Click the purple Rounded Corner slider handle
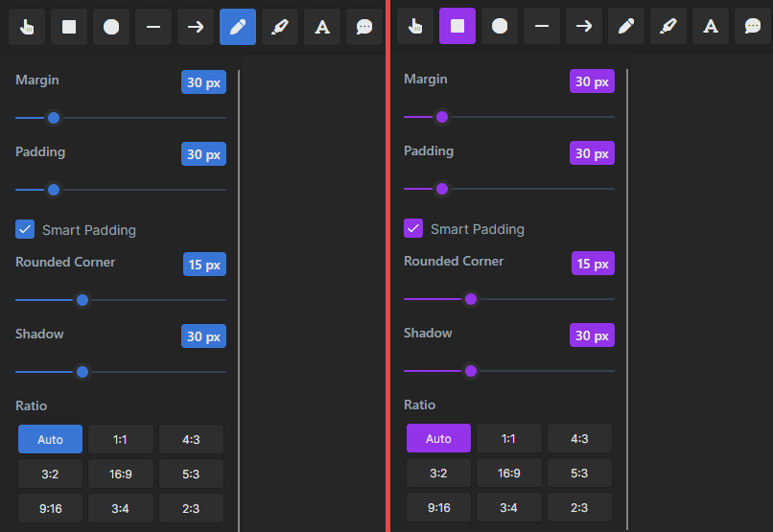 point(471,299)
